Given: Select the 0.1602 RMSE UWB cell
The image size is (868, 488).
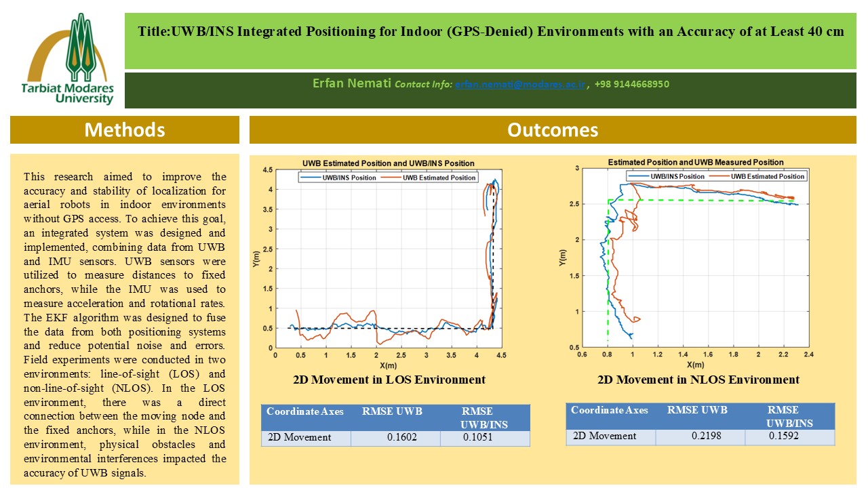Looking at the screenshot, I should tap(401, 437).
